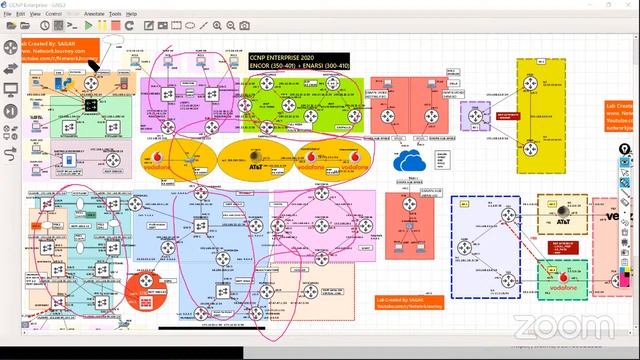Viewport: 640px width, 360px height.
Task: Select the Insert picture tool
Action: pyautogui.click(x=162, y=26)
